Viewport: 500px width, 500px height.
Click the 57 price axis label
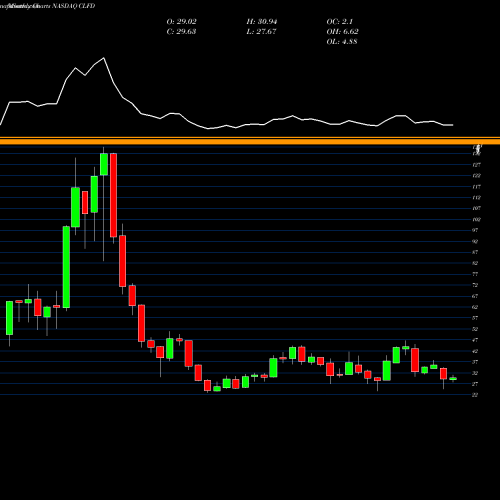475,318
